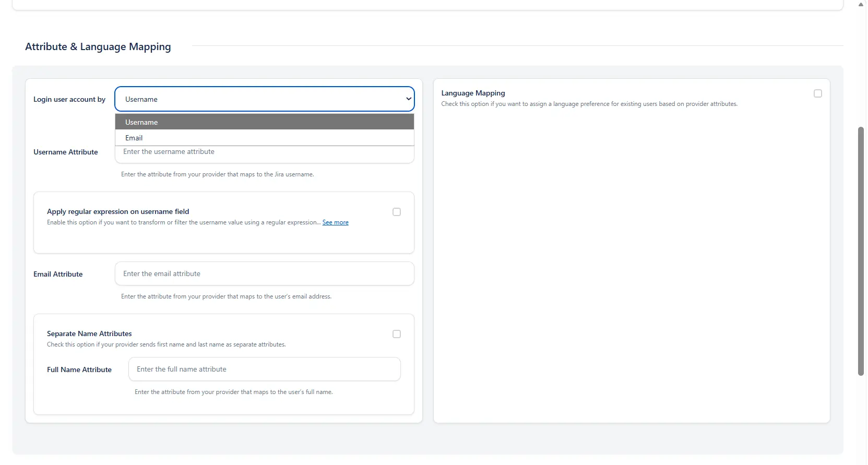Click the Language Mapping title text
Viewport: 868px width, 465px height.
[x=473, y=93]
